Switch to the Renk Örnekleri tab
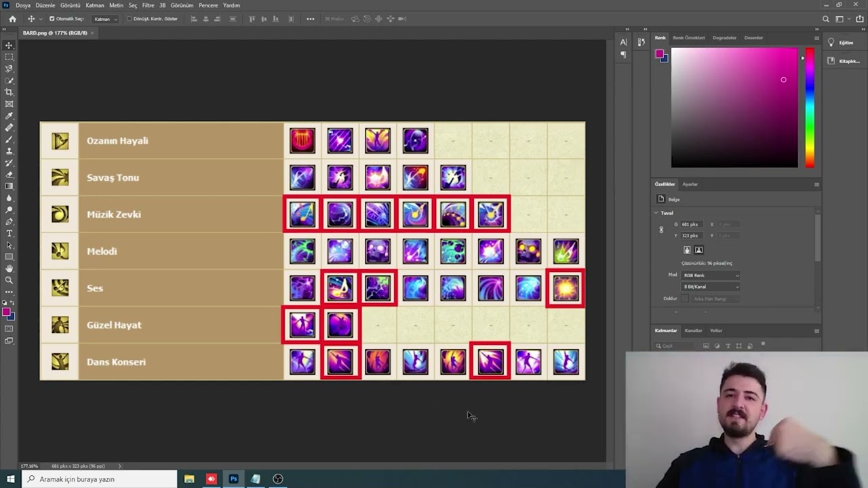Screen dimensions: 868x488 point(688,38)
